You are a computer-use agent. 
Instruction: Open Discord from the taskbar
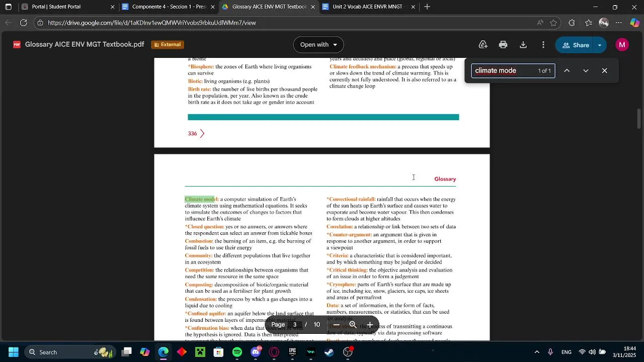click(256, 352)
